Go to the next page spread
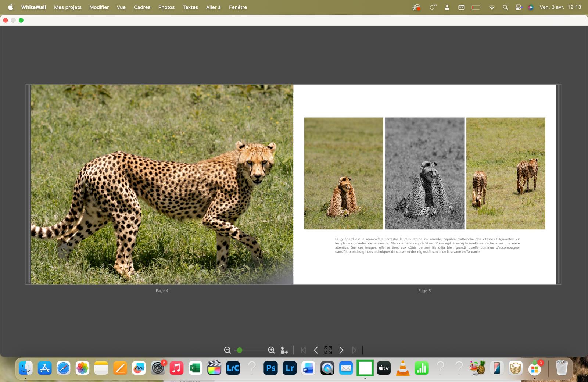Image resolution: width=588 pixels, height=382 pixels. pyautogui.click(x=341, y=350)
